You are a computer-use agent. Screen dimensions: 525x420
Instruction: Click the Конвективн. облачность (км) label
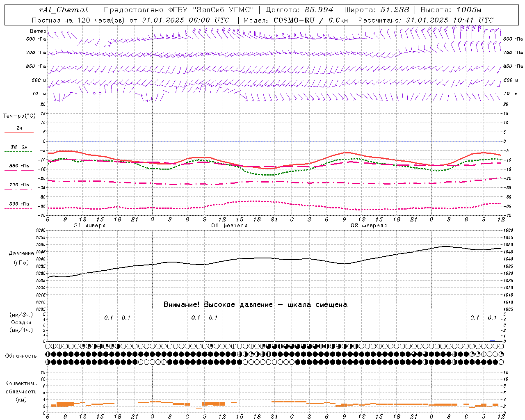click(x=21, y=391)
